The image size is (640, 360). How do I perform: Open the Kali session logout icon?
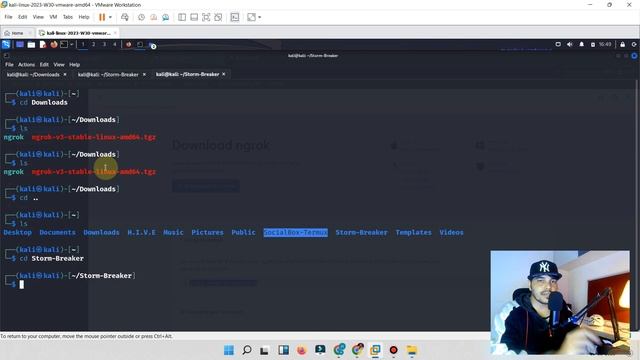(634, 44)
